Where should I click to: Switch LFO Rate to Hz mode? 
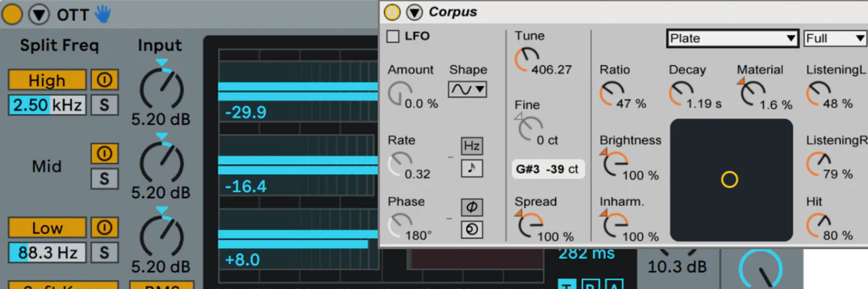click(x=472, y=146)
